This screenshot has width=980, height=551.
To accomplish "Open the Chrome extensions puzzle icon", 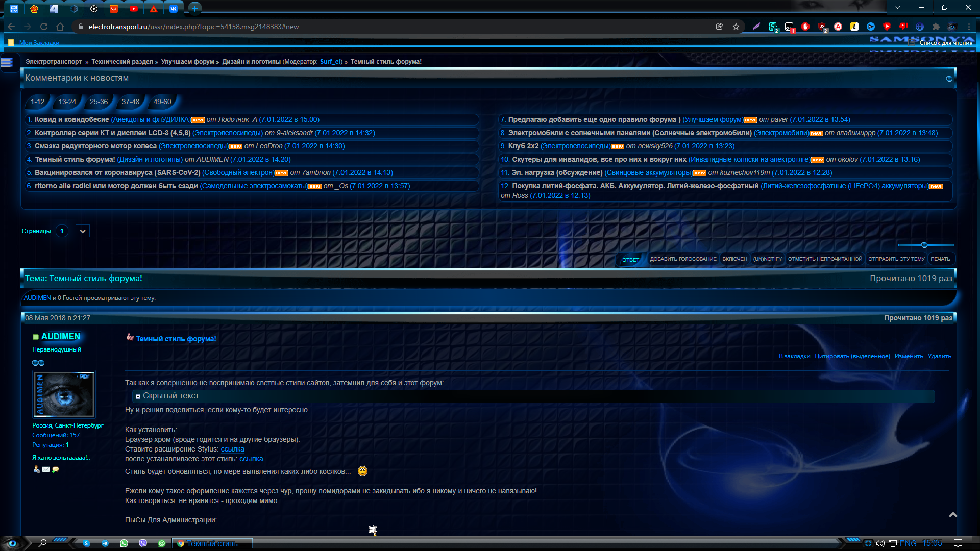I will [936, 27].
